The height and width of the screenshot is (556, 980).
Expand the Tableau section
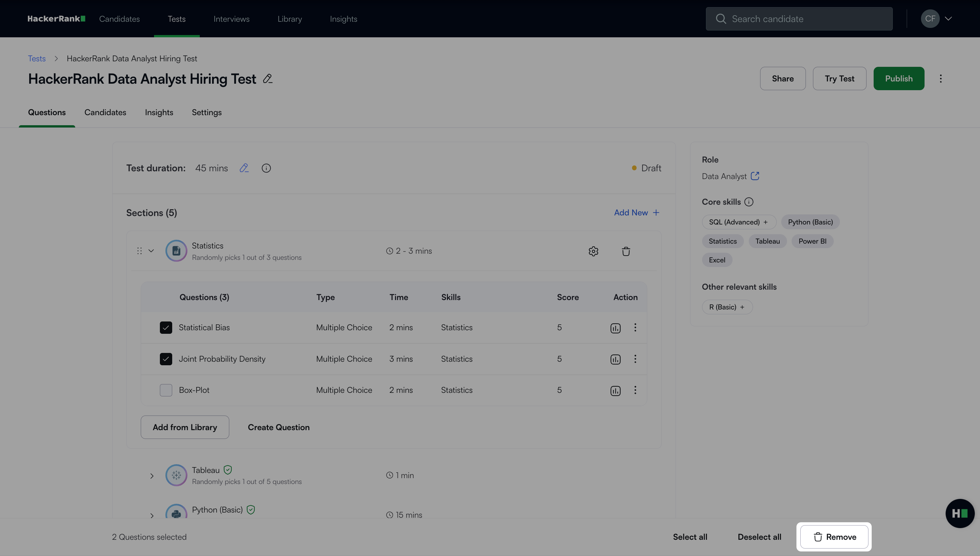click(151, 476)
